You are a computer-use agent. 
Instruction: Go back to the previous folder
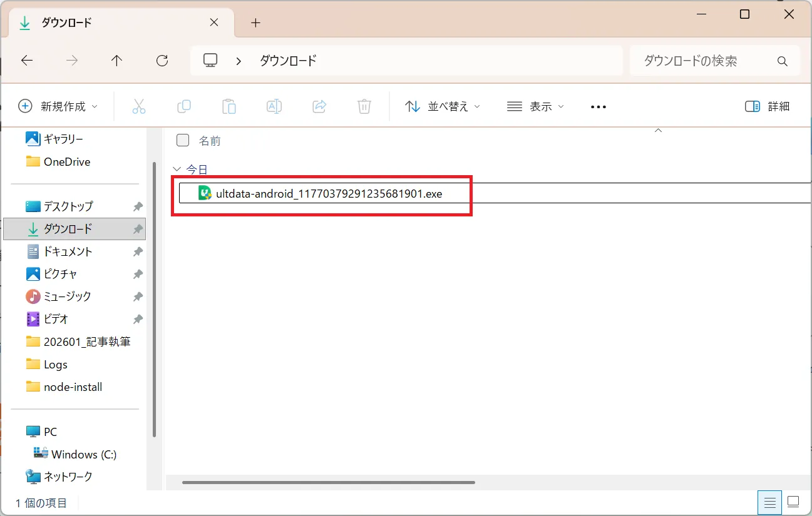pos(26,60)
